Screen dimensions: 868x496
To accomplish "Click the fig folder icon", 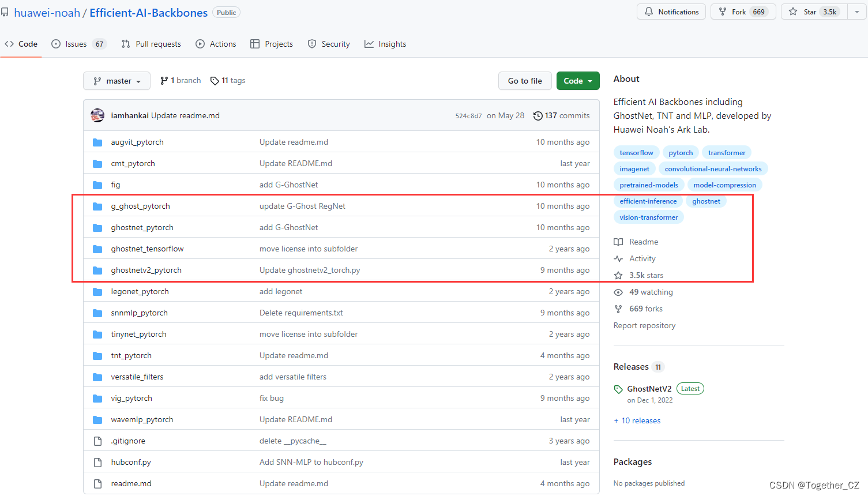I will pyautogui.click(x=97, y=185).
